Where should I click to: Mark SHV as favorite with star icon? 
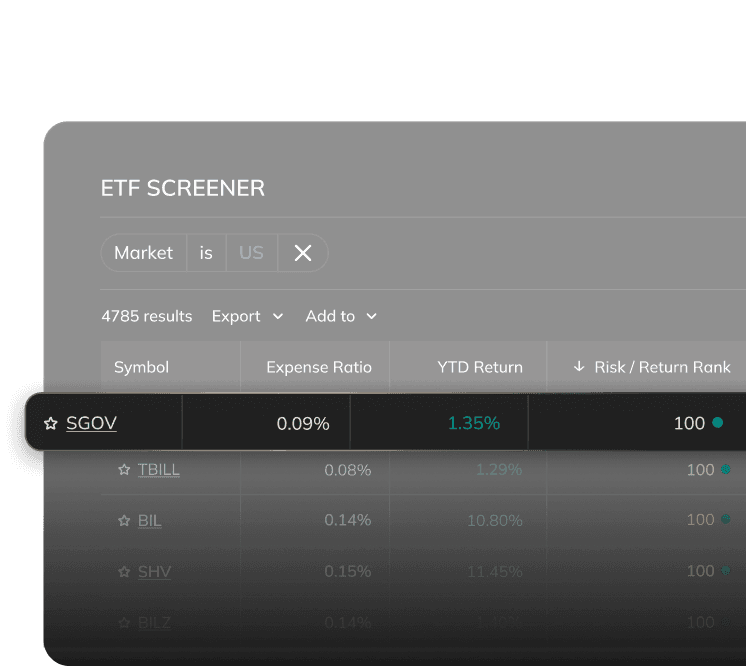click(x=124, y=571)
